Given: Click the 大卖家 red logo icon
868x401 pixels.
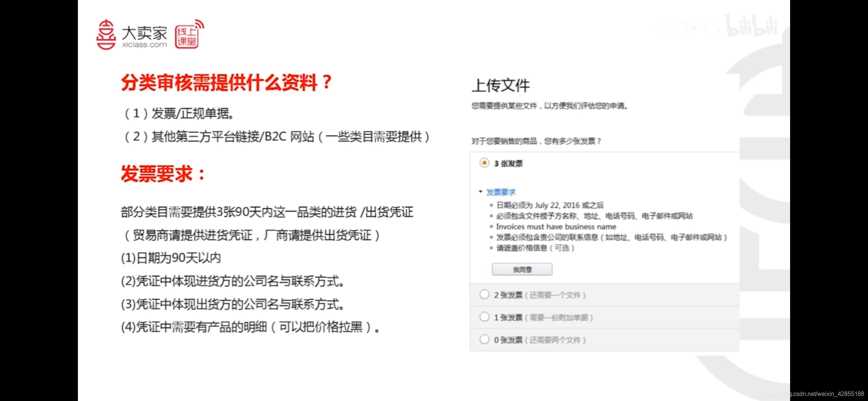Looking at the screenshot, I should point(106,35).
